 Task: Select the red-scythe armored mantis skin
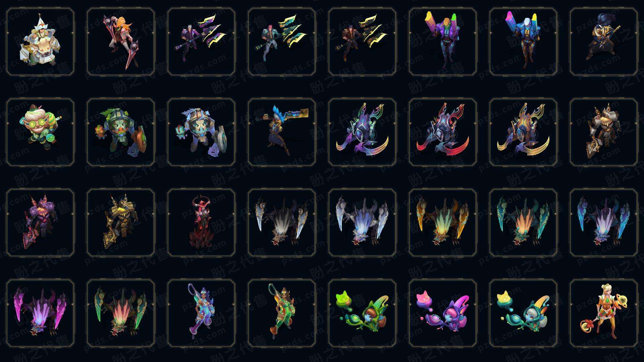[443, 132]
